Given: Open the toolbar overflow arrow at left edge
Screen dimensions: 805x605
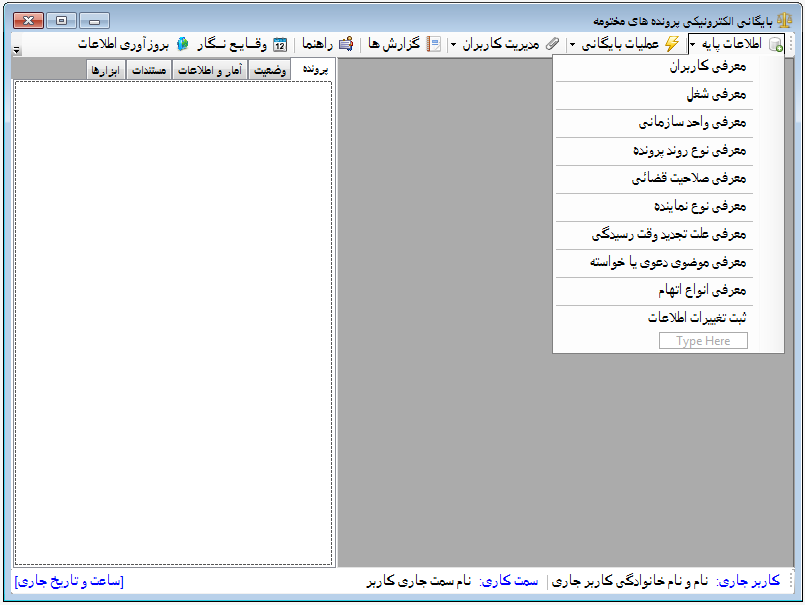Looking at the screenshot, I should pos(17,48).
